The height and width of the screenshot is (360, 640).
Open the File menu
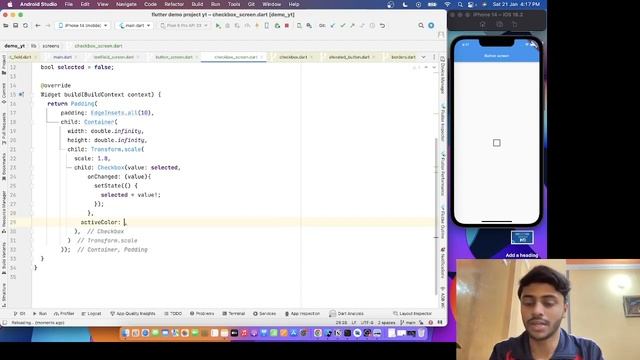[69, 4]
